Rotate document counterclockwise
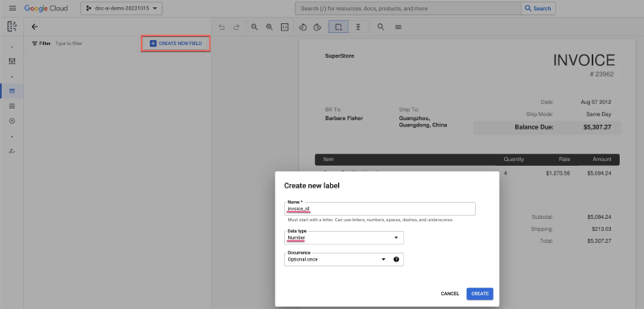Viewport: 644px width, 309px height. pyautogui.click(x=303, y=27)
